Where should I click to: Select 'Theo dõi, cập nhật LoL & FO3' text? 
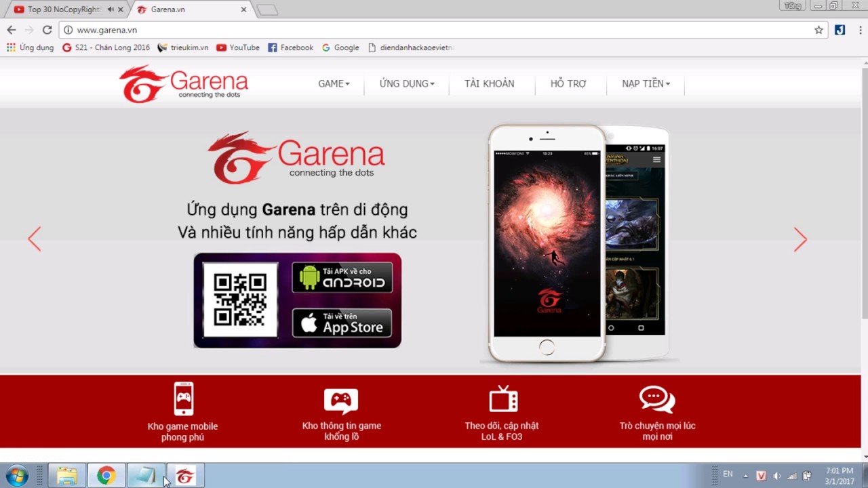(502, 431)
